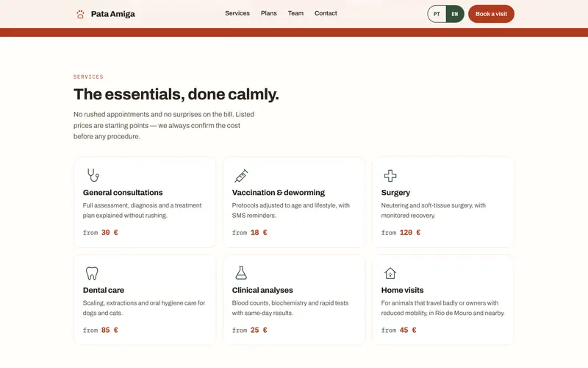
Task: Select the EN language option
Action: tap(455, 14)
